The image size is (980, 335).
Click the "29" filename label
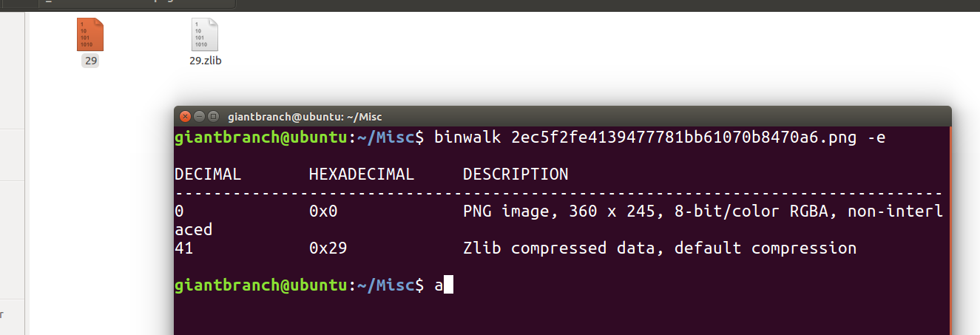tap(90, 61)
